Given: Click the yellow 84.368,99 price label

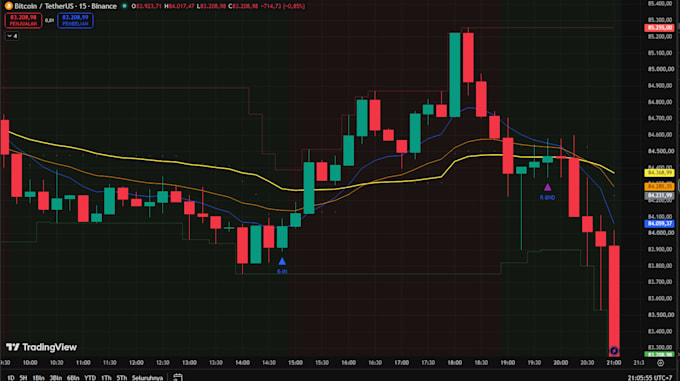Looking at the screenshot, I should click(659, 173).
